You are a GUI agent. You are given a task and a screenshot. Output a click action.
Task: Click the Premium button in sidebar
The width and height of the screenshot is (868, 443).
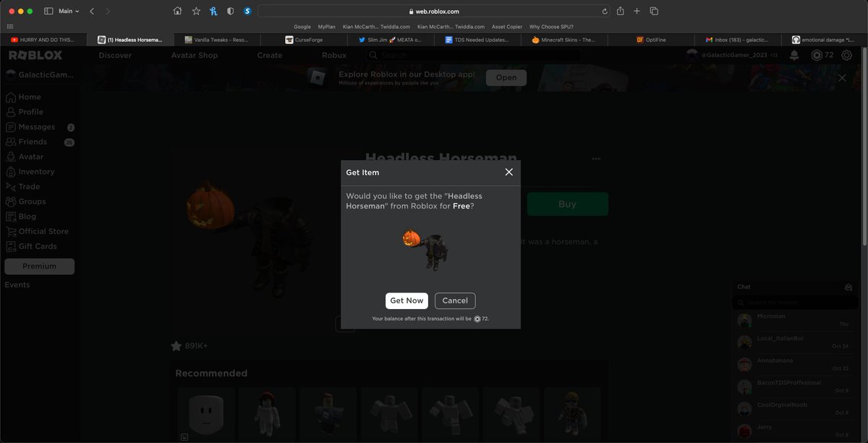point(39,266)
